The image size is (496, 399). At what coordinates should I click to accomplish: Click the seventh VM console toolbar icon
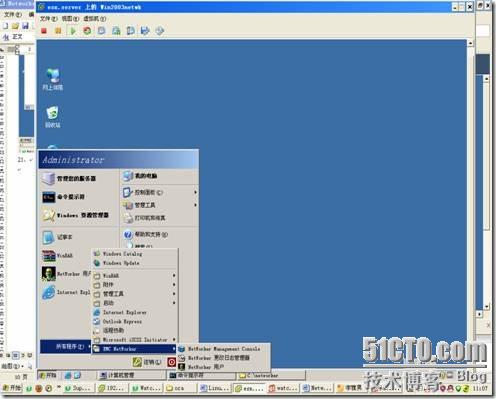pos(130,31)
